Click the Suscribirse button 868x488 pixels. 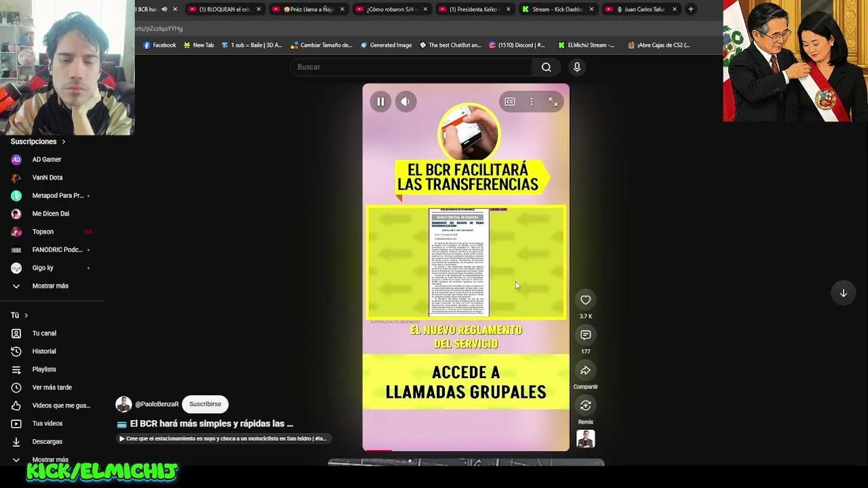(x=205, y=404)
